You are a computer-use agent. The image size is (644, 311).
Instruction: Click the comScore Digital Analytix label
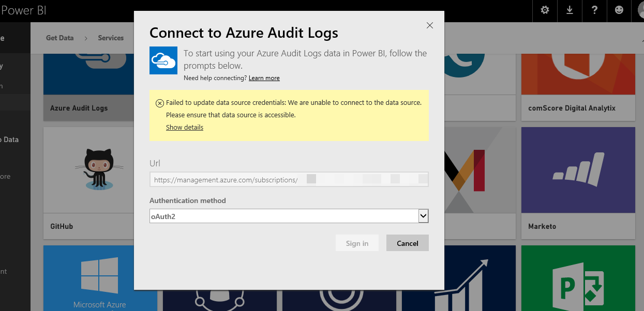[572, 108]
